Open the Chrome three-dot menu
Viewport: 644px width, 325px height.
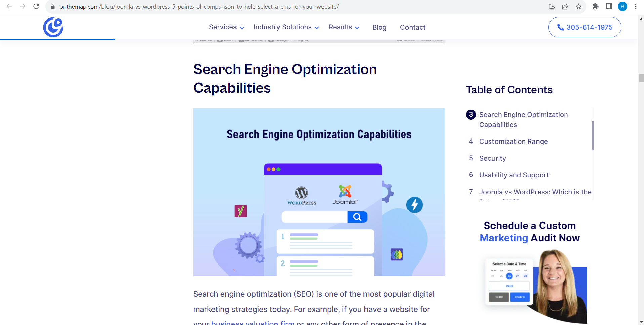pos(636,6)
